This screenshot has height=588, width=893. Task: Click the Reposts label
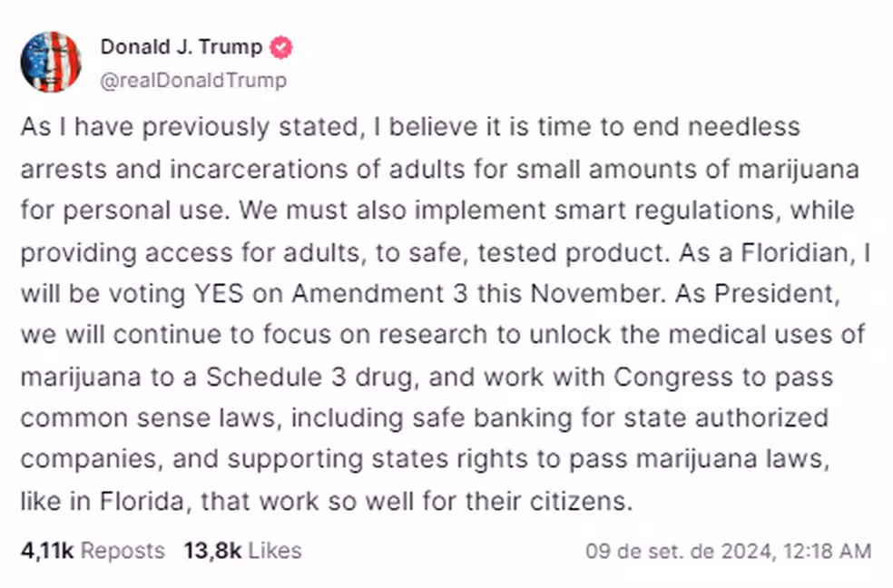[123, 551]
